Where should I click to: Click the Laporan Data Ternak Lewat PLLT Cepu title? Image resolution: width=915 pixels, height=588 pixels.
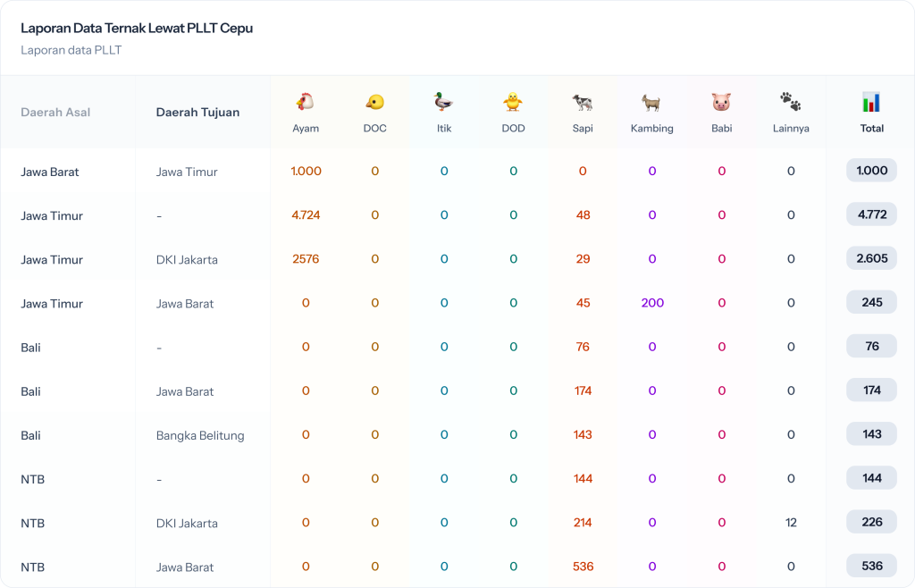(x=137, y=29)
